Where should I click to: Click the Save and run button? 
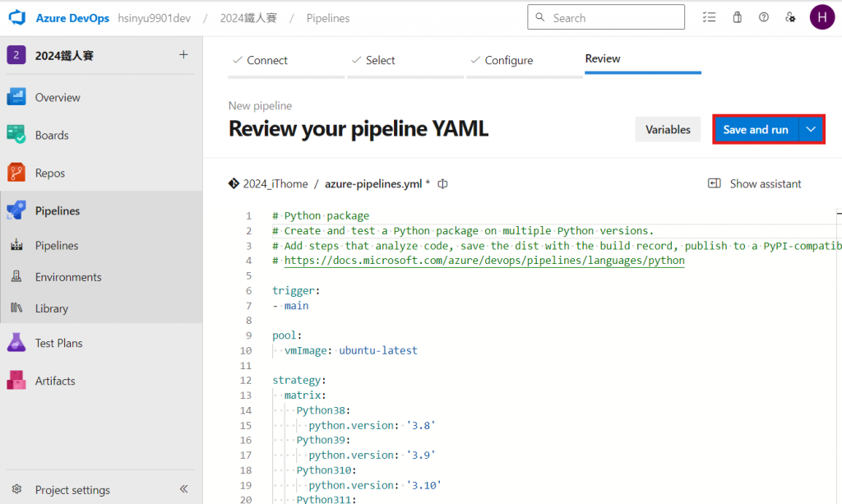click(756, 130)
